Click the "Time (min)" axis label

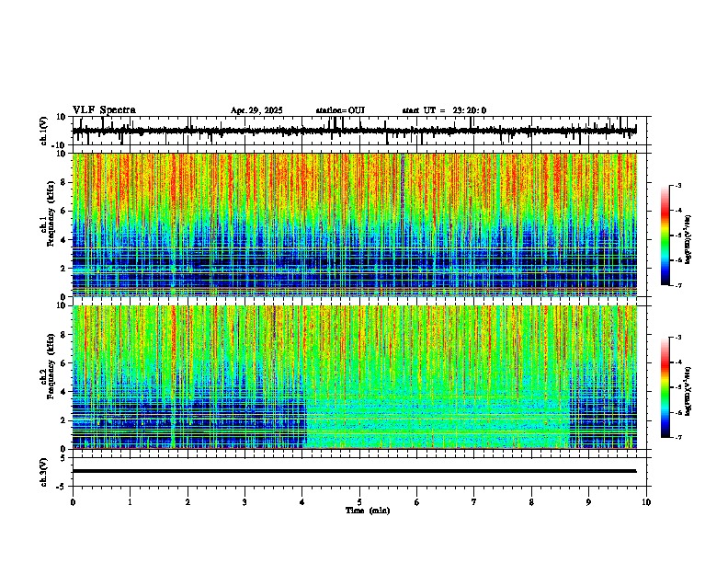coord(368,511)
